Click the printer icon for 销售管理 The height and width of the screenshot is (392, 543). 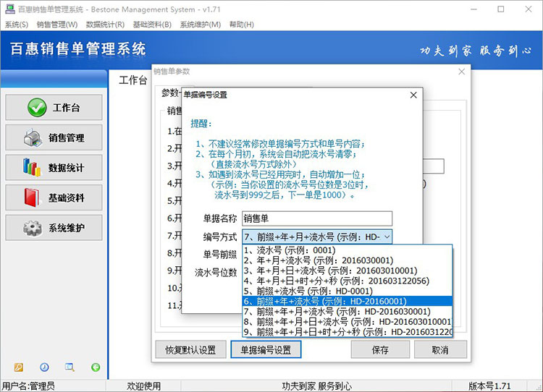tap(33, 137)
